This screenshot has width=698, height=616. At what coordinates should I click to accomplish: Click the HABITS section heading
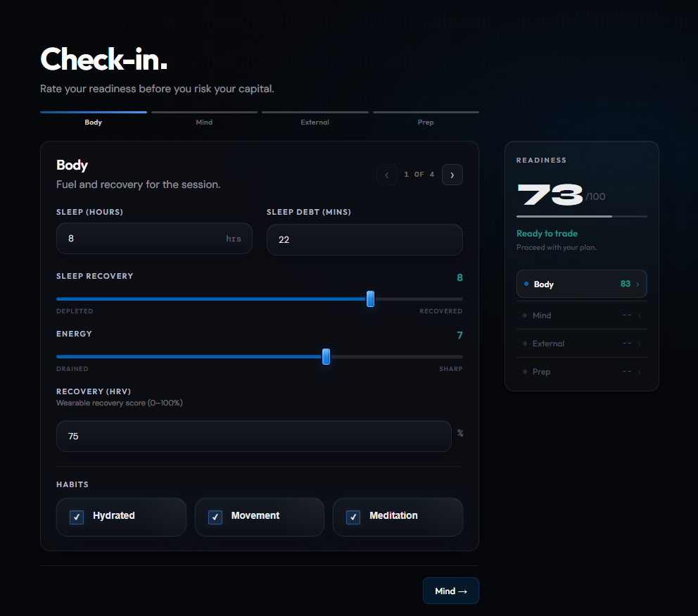point(72,484)
